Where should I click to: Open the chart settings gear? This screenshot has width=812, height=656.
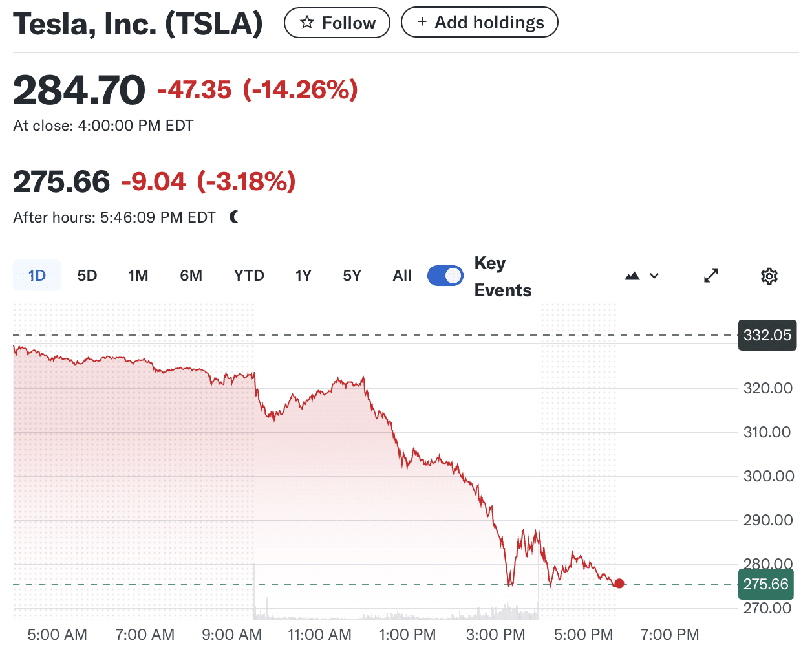point(769,276)
